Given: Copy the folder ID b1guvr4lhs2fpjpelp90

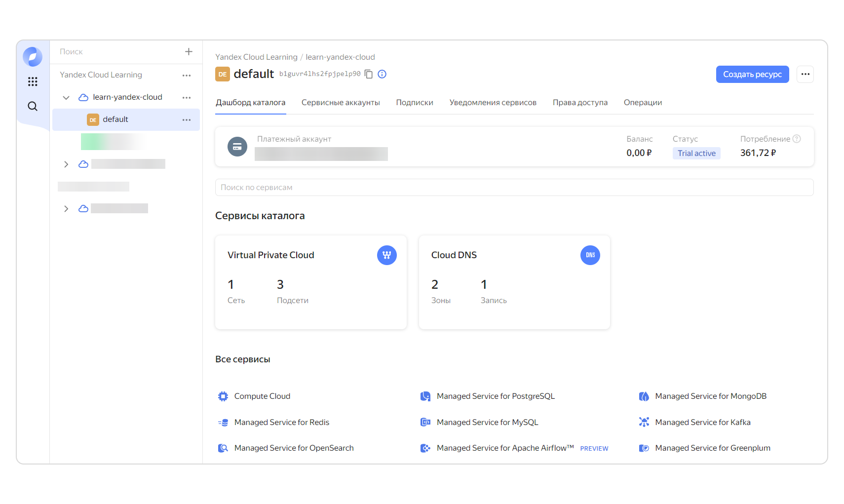Looking at the screenshot, I should tap(369, 74).
